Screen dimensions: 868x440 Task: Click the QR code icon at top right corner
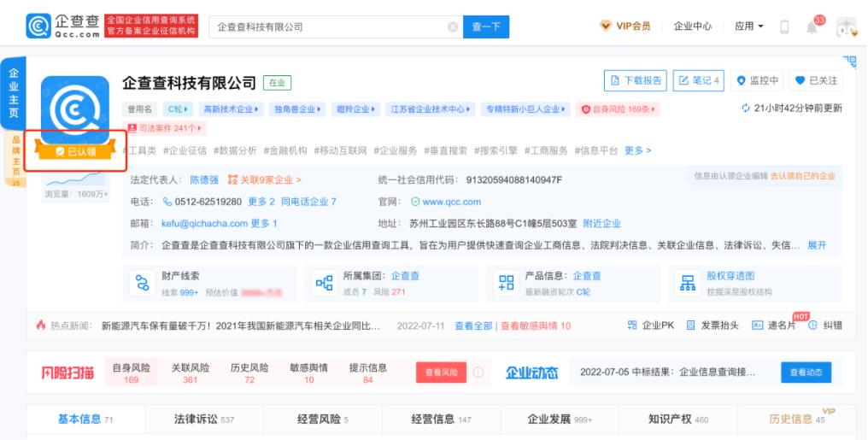click(849, 62)
